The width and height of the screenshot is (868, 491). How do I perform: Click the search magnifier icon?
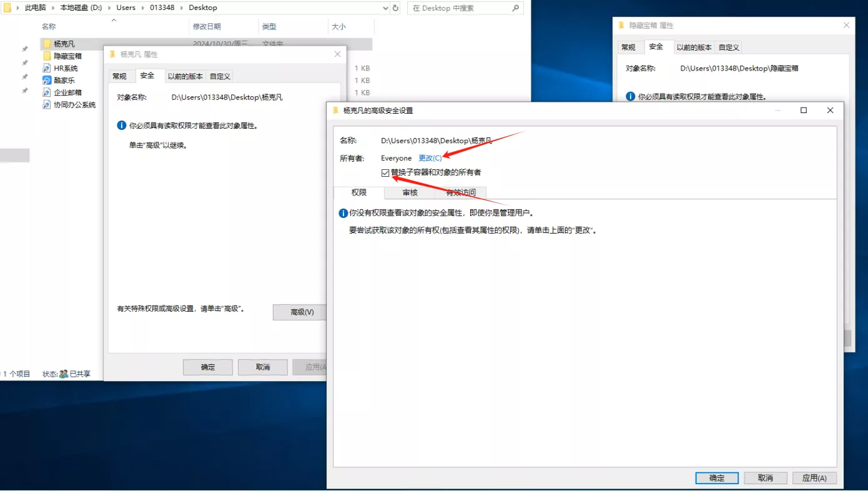pos(516,8)
